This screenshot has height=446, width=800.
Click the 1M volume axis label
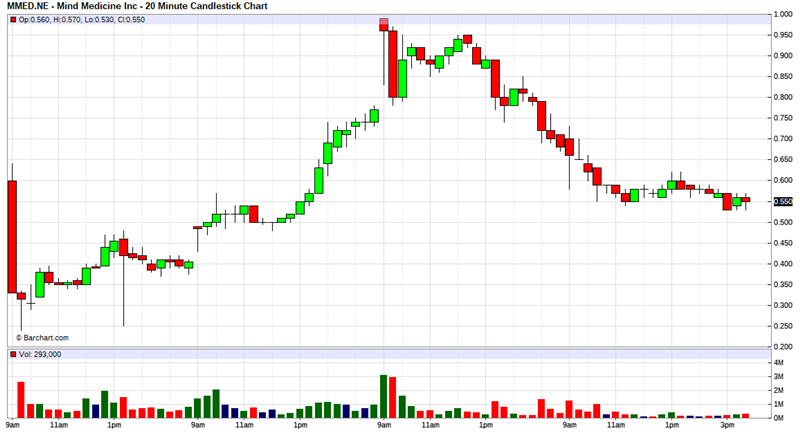pos(779,404)
